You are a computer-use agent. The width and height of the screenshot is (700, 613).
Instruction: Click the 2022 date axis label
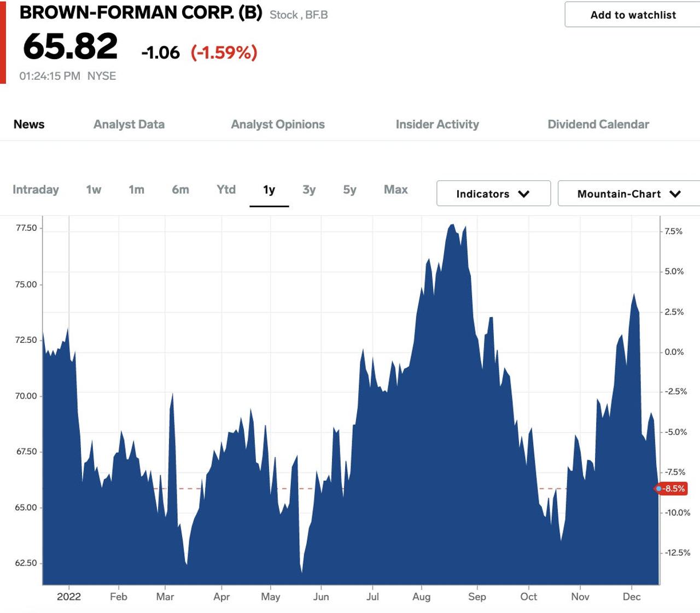click(69, 597)
